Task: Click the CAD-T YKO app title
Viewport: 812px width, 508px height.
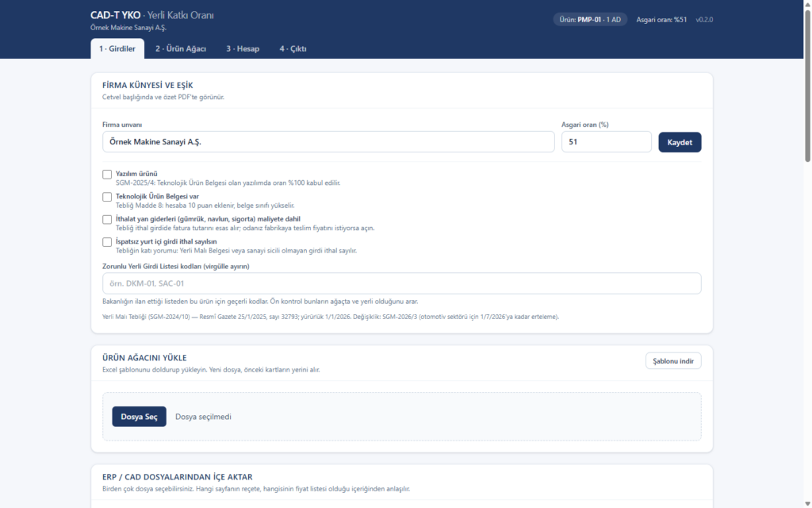Action: (x=115, y=16)
